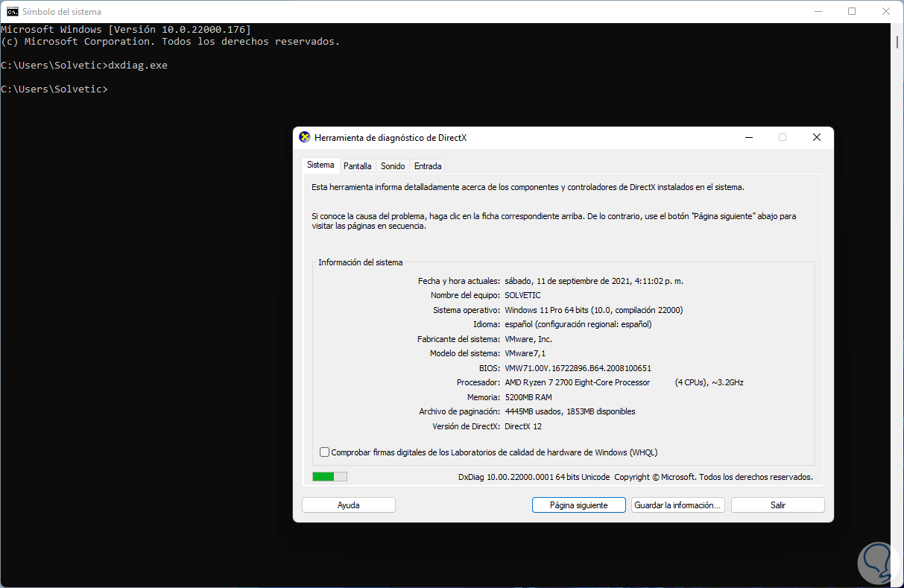
Task: Switch to the Entrada tab
Action: click(x=428, y=166)
